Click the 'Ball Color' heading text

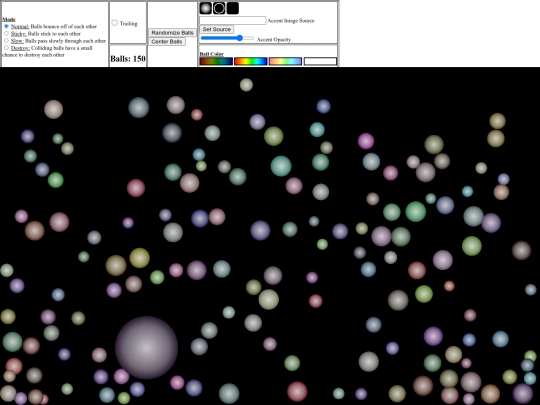(211, 54)
